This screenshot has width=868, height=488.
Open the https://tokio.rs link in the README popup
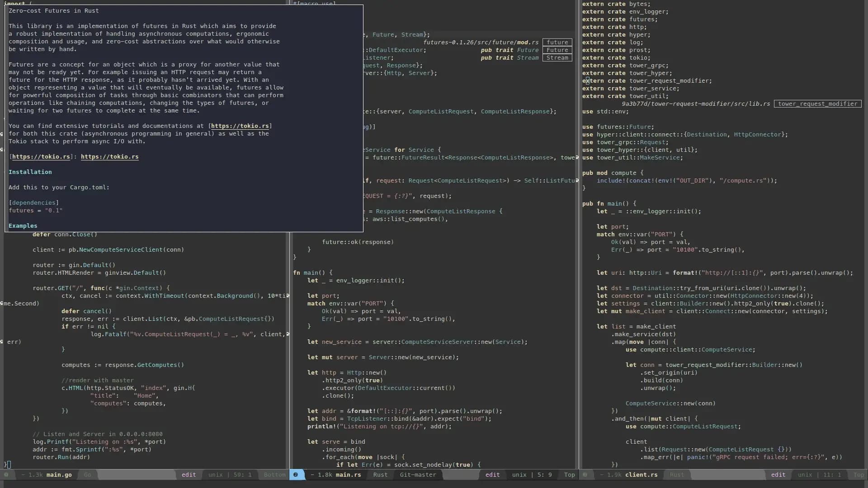(x=240, y=126)
